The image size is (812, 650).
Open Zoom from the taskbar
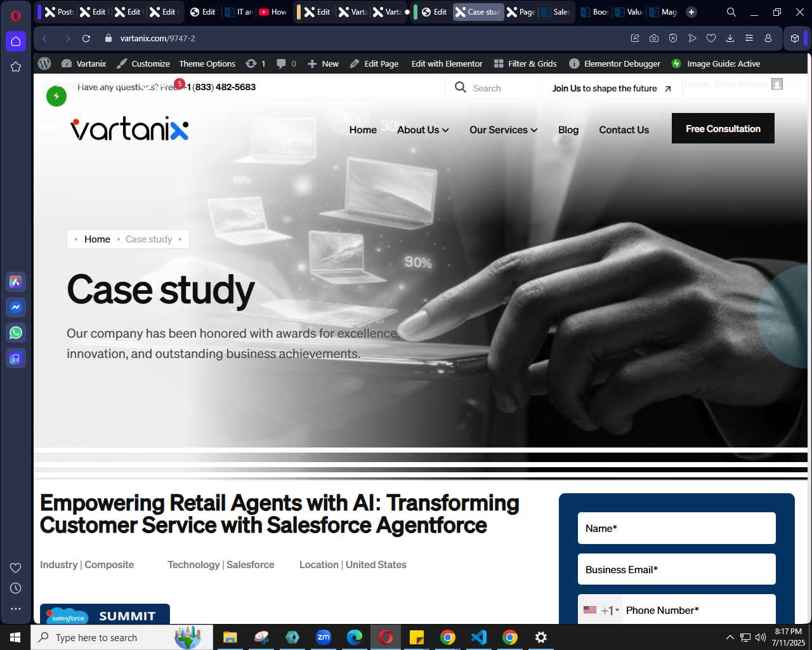point(324,637)
